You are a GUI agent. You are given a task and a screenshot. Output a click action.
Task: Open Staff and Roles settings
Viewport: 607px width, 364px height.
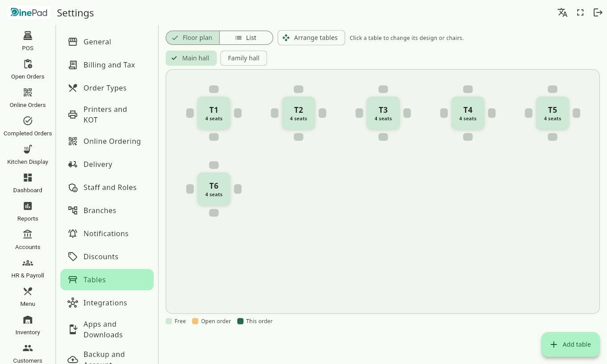[x=107, y=187]
